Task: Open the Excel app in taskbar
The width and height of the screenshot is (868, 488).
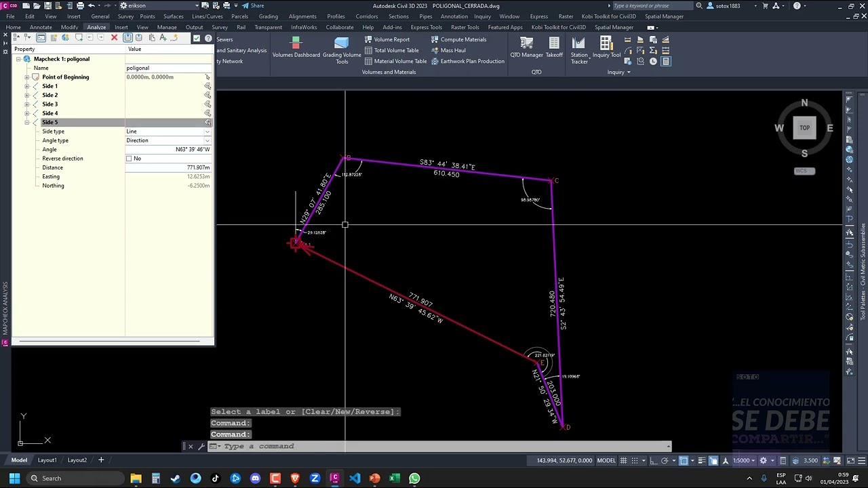Action: (395, 479)
